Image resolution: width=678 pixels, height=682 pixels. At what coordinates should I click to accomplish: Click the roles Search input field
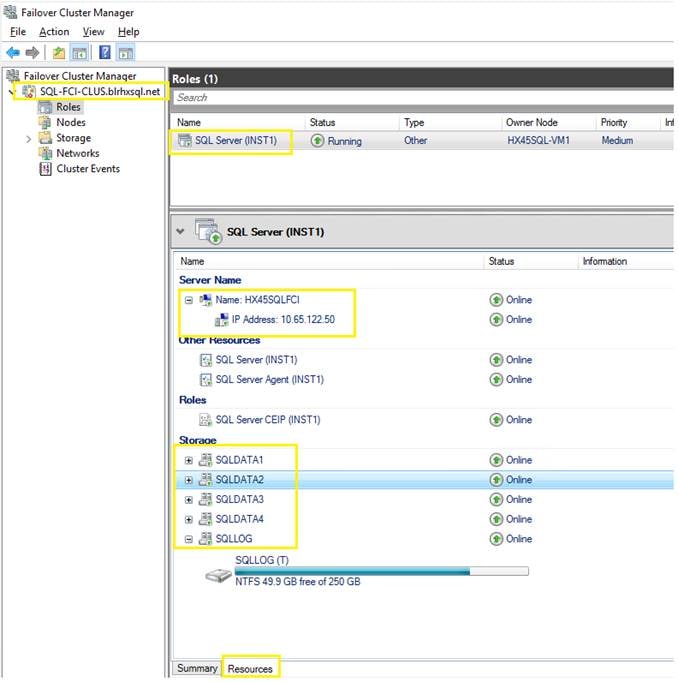coord(423,97)
